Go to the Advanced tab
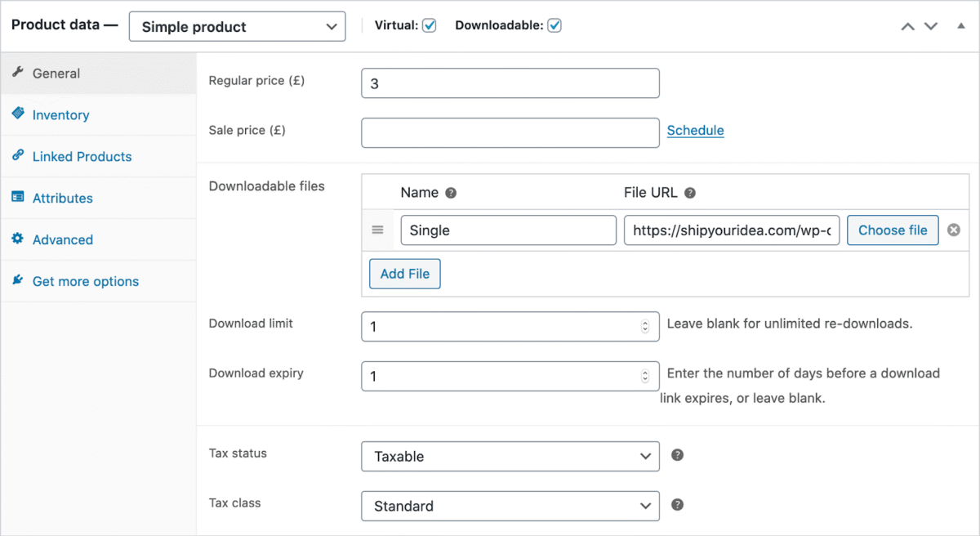The width and height of the screenshot is (980, 536). click(63, 239)
